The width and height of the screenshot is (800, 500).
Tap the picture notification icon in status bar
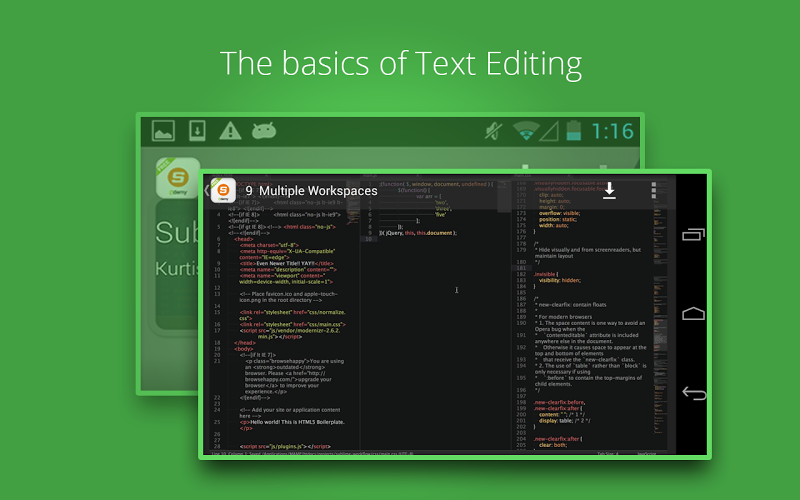163,131
